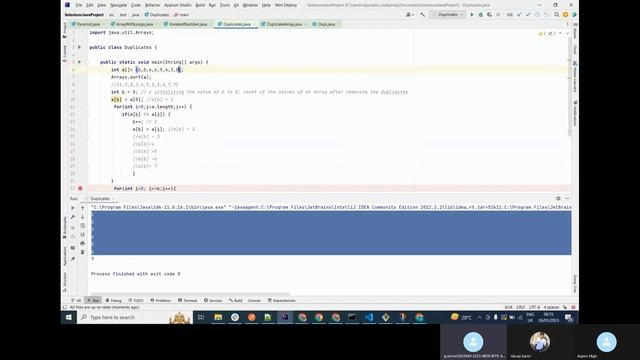Open Windows Start menu
The height and width of the screenshot is (360, 640).
(69, 317)
